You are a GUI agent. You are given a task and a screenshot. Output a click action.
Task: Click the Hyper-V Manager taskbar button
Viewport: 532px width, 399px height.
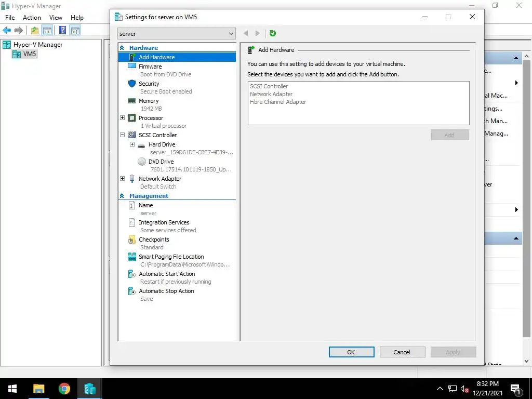[89, 389]
